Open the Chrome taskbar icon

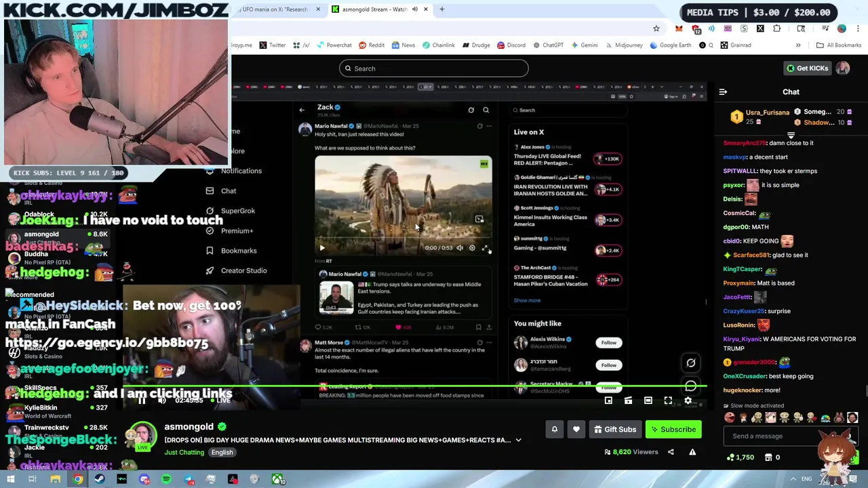click(78, 480)
